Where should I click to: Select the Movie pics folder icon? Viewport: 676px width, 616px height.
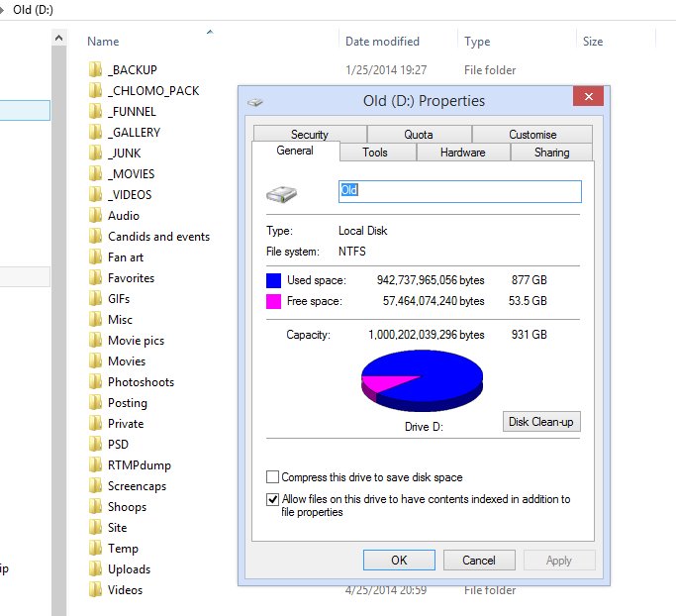[95, 340]
